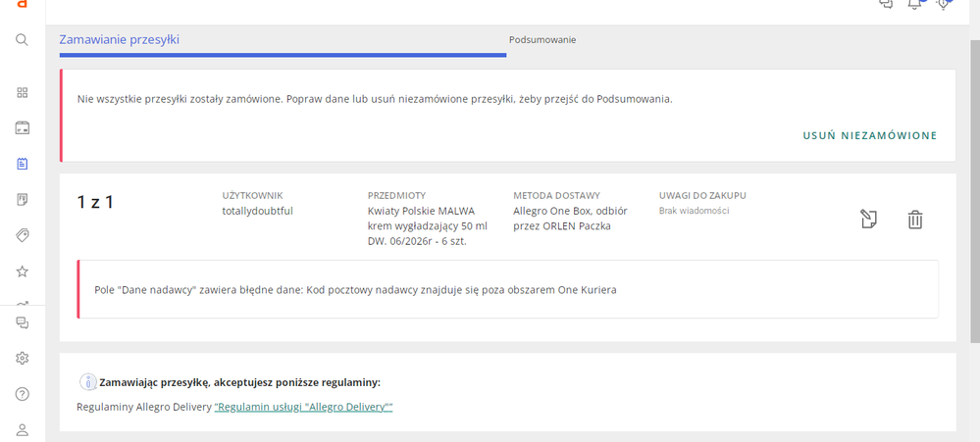This screenshot has height=442, width=980.
Task: Click the sidebar calendar-style icon below grid
Action: pos(23,128)
